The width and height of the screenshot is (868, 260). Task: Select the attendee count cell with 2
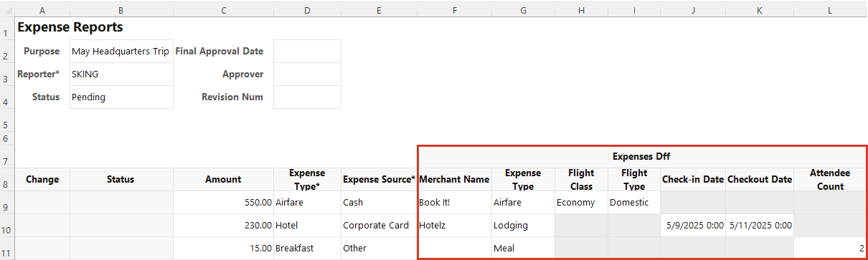pyautogui.click(x=830, y=249)
